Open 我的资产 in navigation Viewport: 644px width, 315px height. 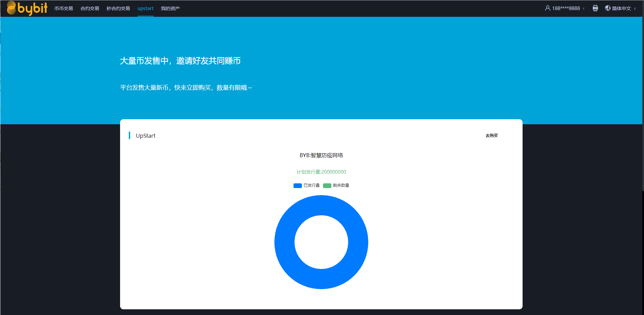coord(170,8)
